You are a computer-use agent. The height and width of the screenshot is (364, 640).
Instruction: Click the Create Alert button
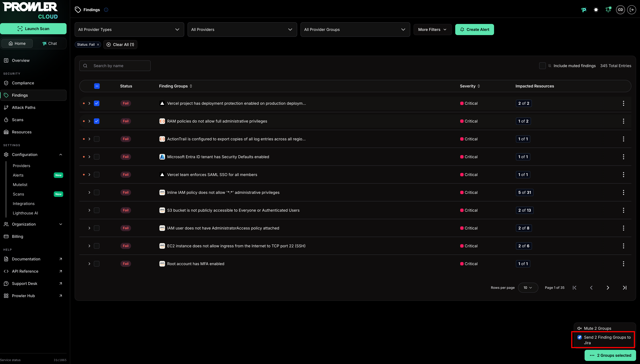(475, 30)
